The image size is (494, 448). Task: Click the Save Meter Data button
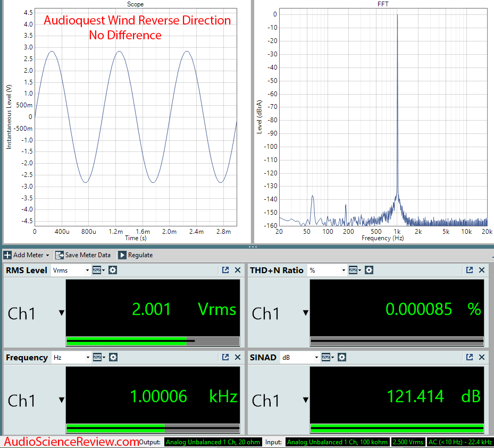(83, 255)
